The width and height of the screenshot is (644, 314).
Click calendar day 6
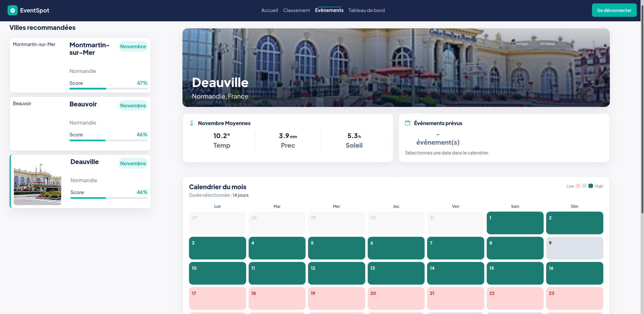tap(396, 248)
